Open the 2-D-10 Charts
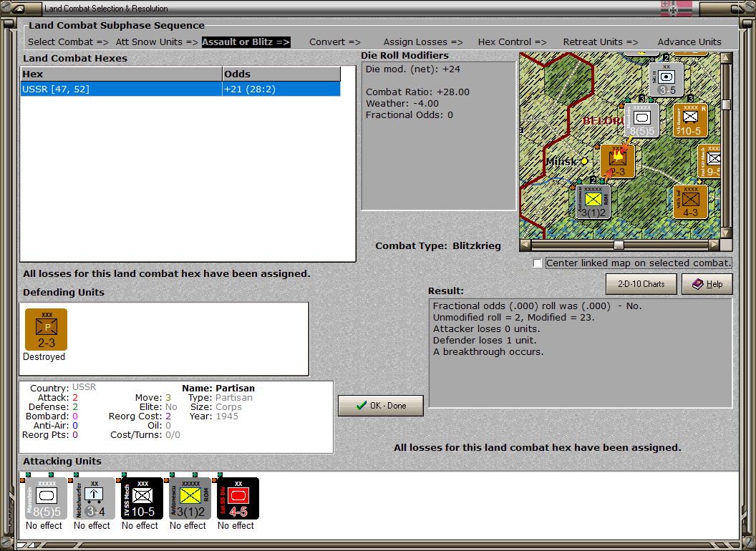This screenshot has height=551, width=756. point(641,284)
